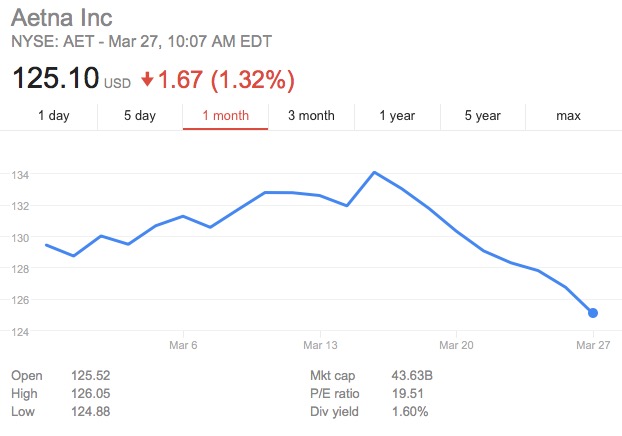
Task: Click the Mar 27 axis label
Action: [x=592, y=344]
